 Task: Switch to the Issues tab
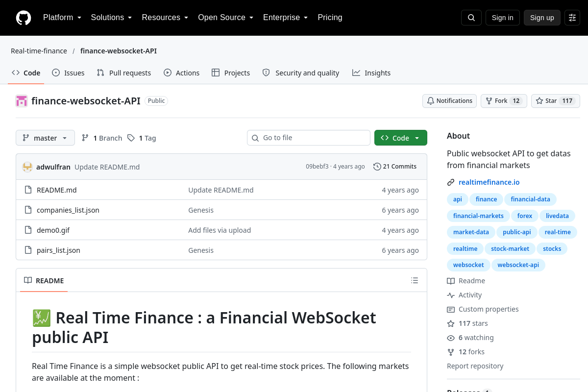click(68, 73)
